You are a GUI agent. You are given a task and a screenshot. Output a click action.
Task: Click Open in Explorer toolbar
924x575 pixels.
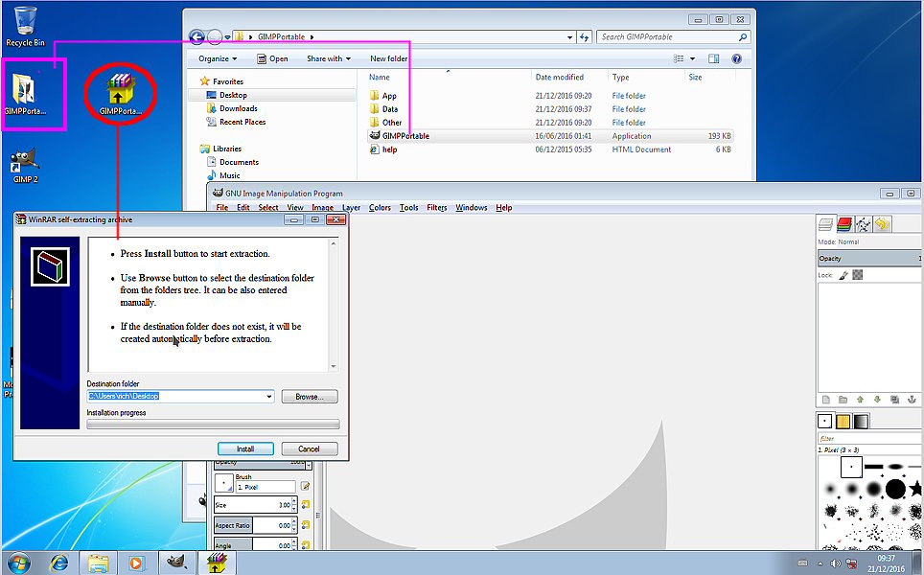click(x=272, y=58)
